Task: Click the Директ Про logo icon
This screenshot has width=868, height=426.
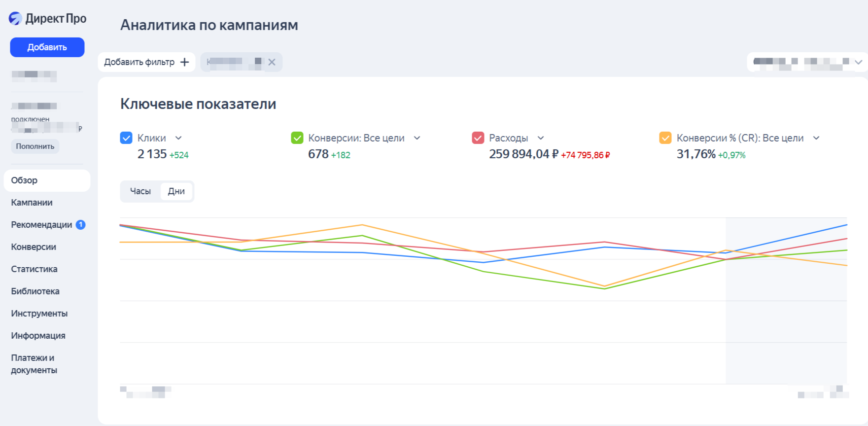Action: pyautogui.click(x=15, y=19)
